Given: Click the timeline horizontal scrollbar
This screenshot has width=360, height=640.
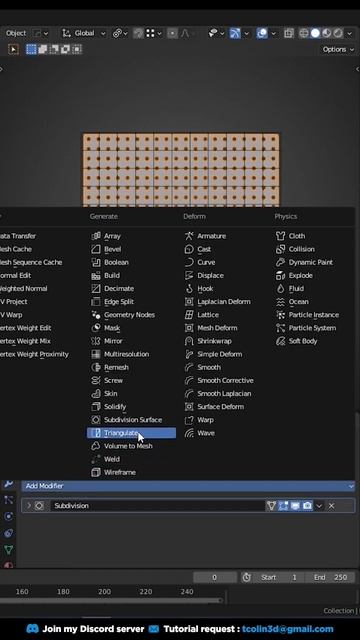Looking at the screenshot, I should point(111,600).
